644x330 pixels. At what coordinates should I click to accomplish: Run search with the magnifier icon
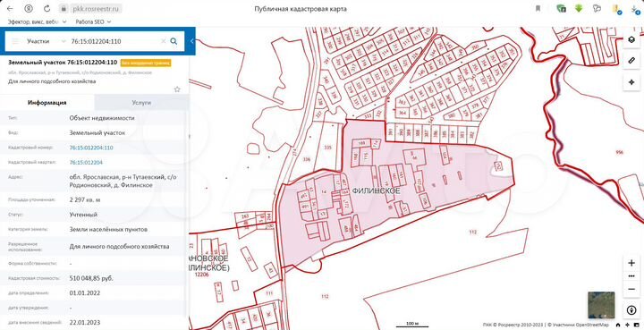[174, 41]
